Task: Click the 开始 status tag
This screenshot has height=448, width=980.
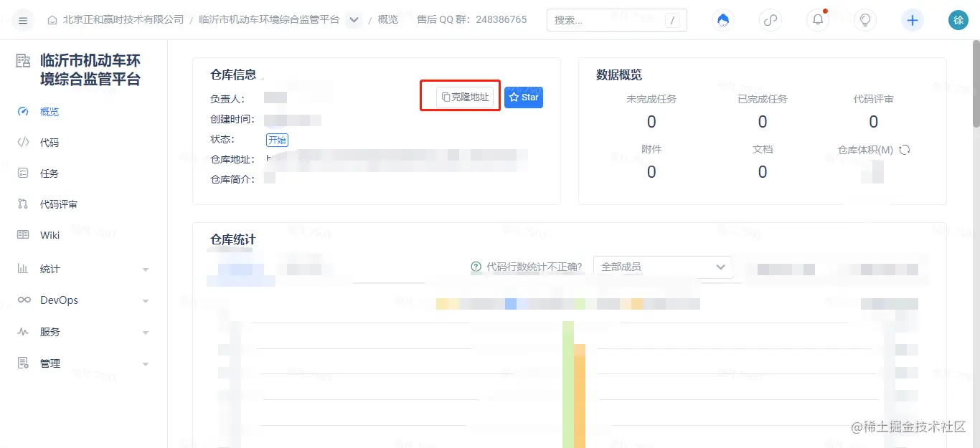Action: 277,140
